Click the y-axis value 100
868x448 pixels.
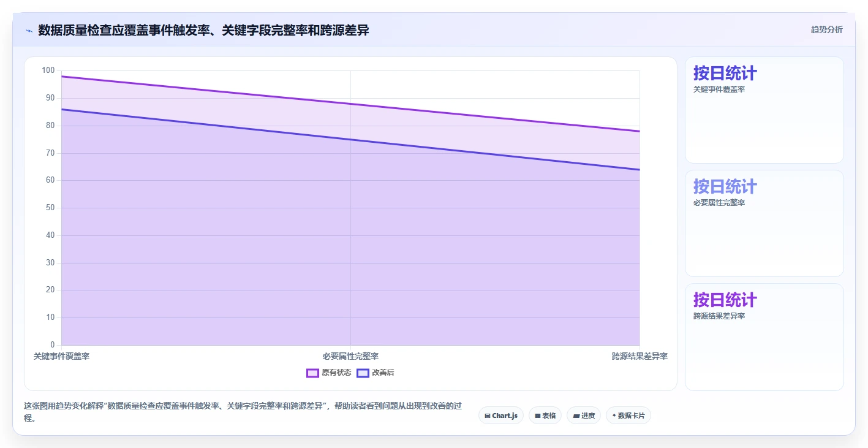coord(48,70)
